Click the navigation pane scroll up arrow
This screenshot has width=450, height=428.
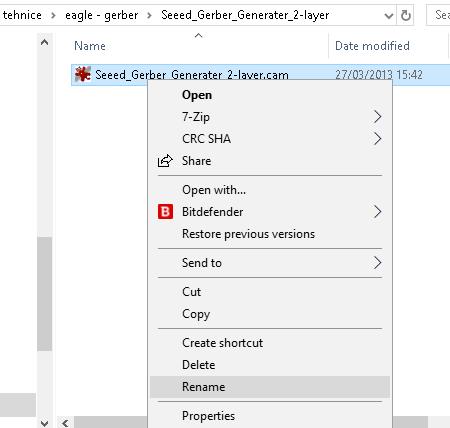[x=44, y=42]
